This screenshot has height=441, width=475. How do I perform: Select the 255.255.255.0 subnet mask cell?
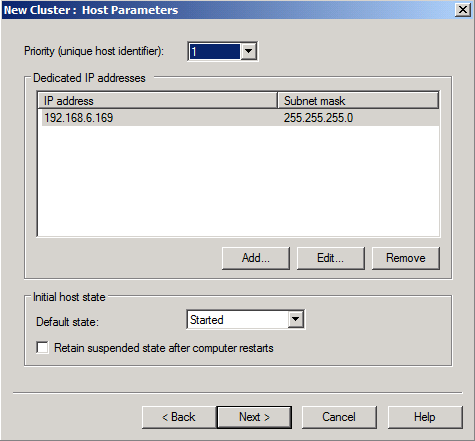coord(318,118)
